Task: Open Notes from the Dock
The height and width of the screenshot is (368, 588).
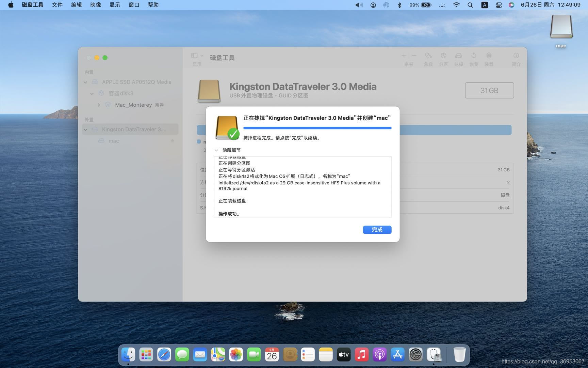Action: coord(326,355)
